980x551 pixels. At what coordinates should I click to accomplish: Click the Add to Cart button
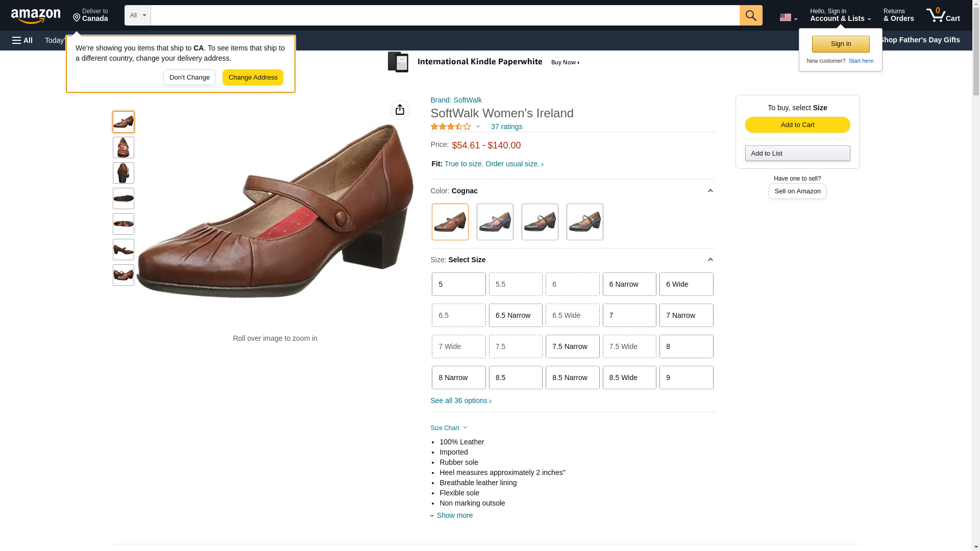pos(797,125)
